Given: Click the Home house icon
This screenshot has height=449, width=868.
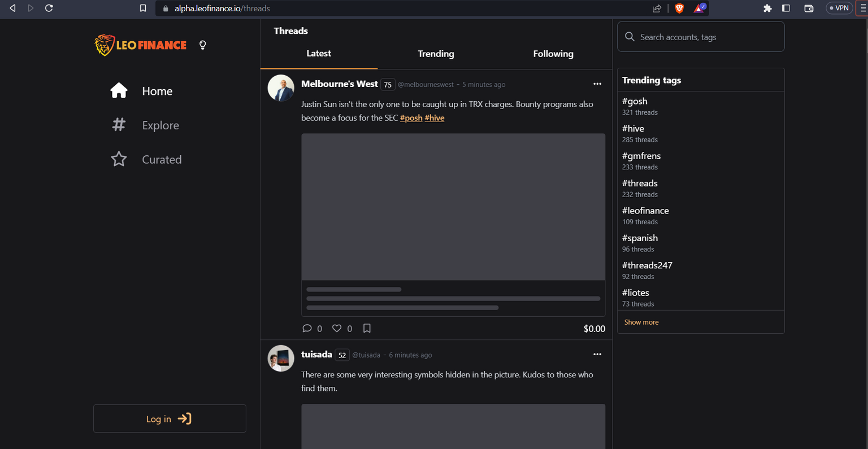Looking at the screenshot, I should point(119,90).
